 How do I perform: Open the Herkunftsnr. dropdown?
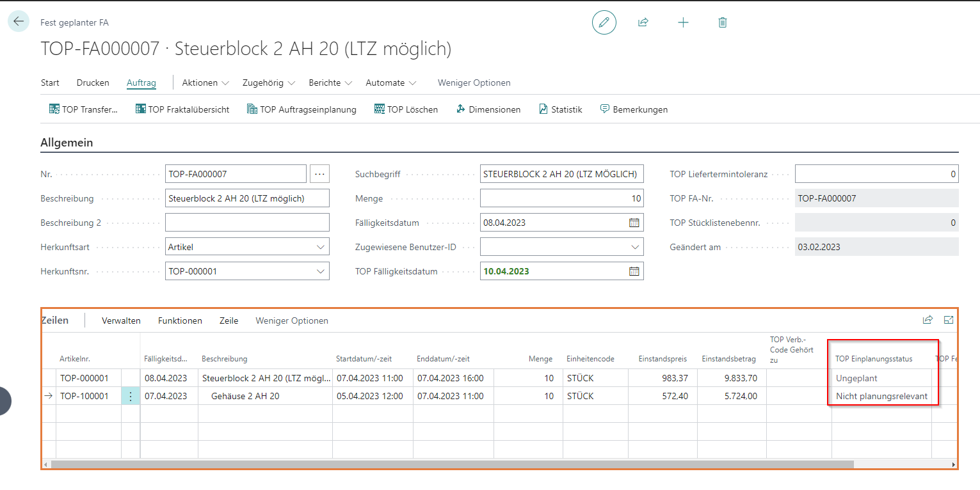pos(320,271)
